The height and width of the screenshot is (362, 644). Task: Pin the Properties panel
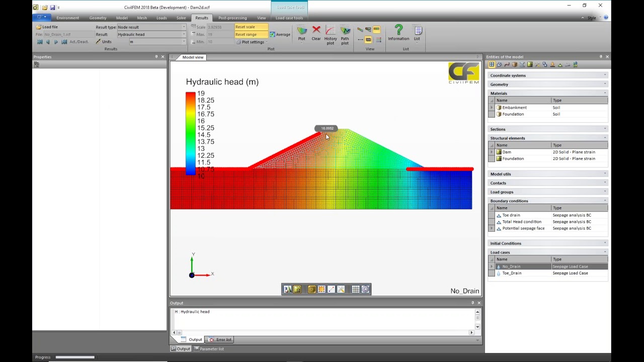coord(156,57)
